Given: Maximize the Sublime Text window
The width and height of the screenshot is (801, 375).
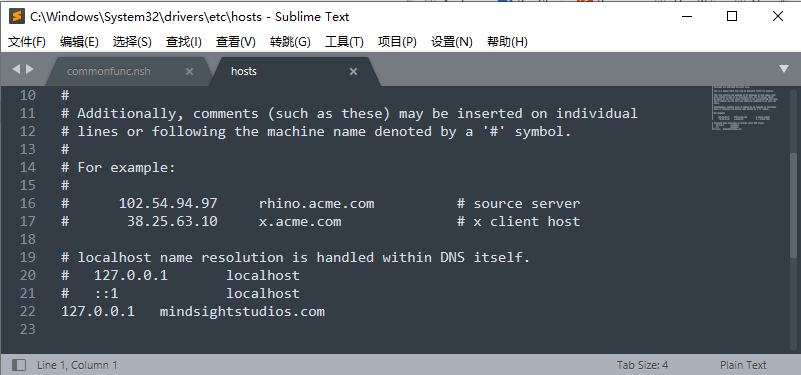Looking at the screenshot, I should click(x=732, y=16).
